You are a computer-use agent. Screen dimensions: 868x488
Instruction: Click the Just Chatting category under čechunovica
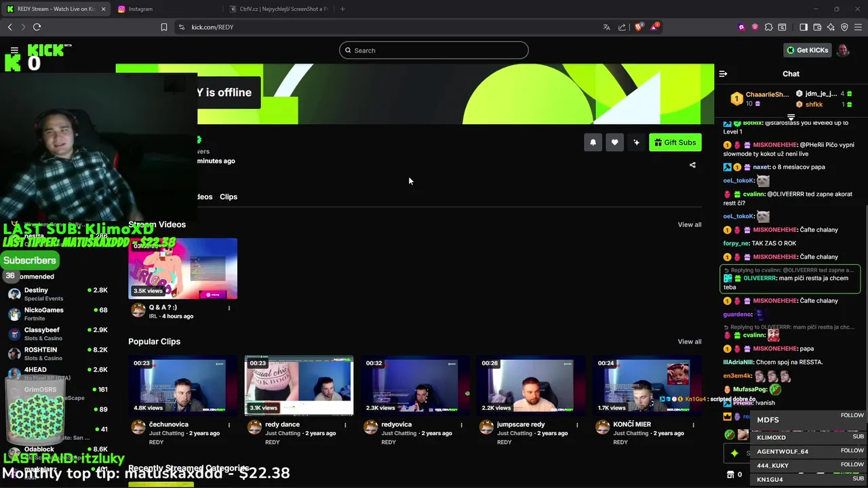[x=167, y=433]
